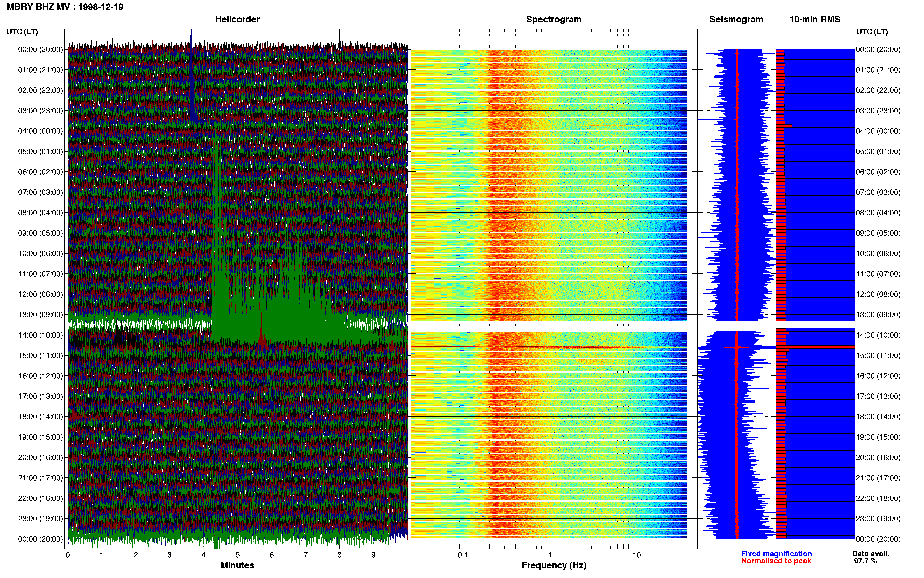924x578 pixels.
Task: Select helicorder-side time label "10:00 (06:00)"
Action: point(41,253)
